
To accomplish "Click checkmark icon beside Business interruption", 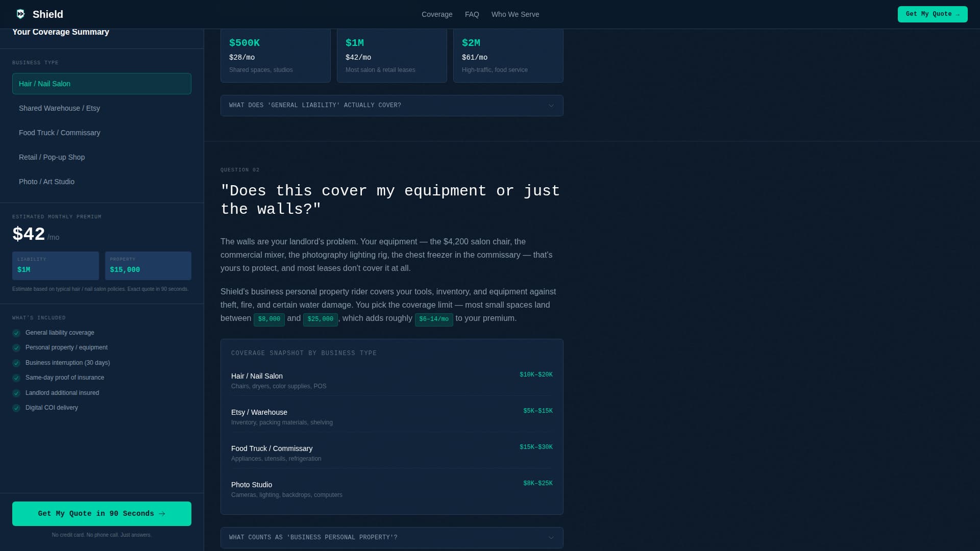I will coord(16,363).
